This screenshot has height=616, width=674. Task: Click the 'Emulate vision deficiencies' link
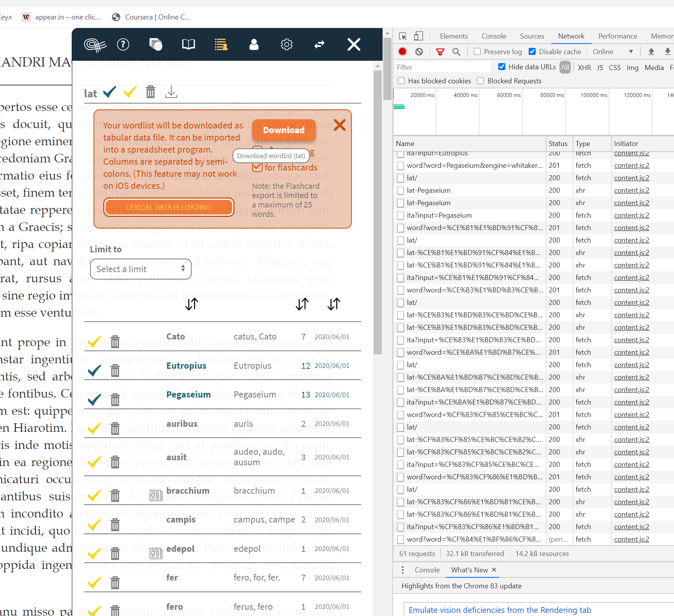click(x=500, y=610)
